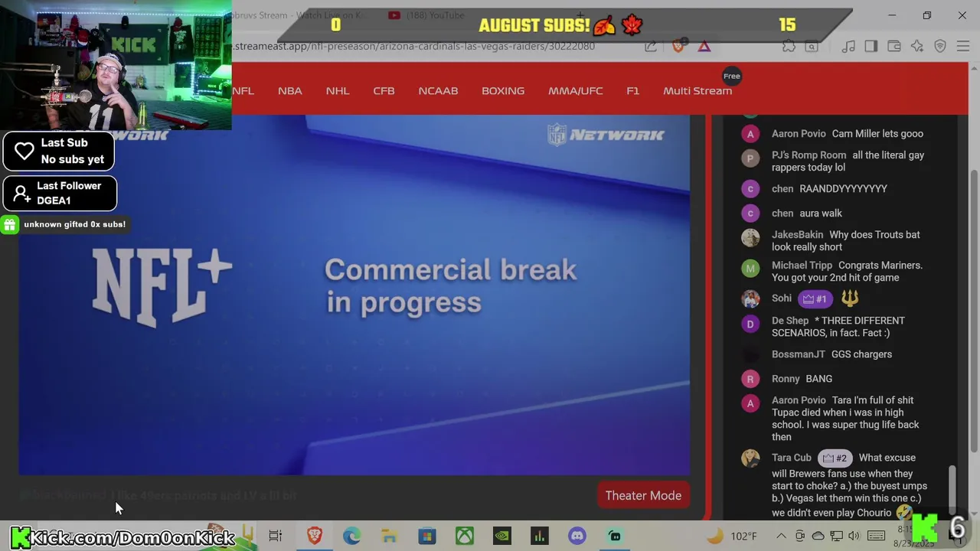Screen dimensions: 980x551
Task: Open the MMA/UFC section
Action: click(x=576, y=90)
